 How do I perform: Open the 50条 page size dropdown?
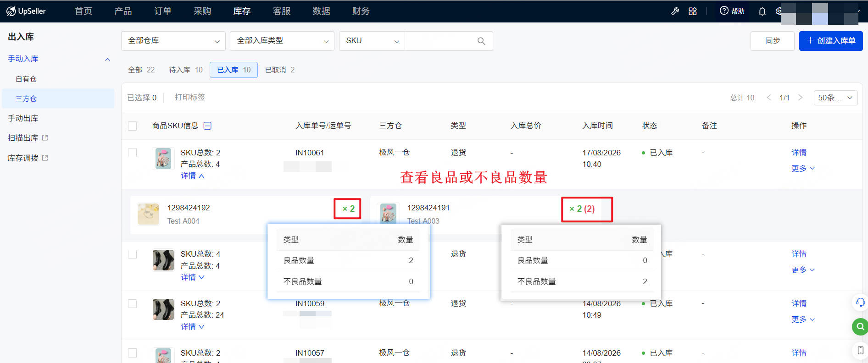(x=835, y=98)
